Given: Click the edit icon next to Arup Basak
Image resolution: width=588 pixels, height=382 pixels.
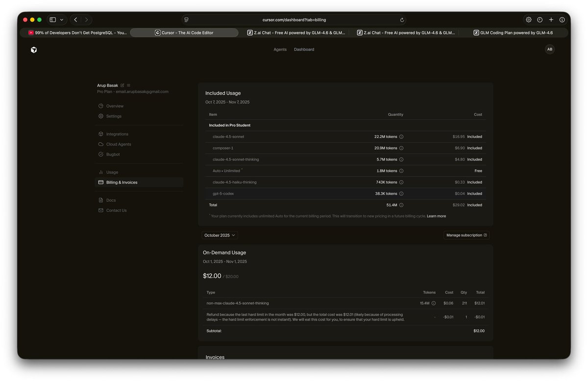Looking at the screenshot, I should coord(122,85).
